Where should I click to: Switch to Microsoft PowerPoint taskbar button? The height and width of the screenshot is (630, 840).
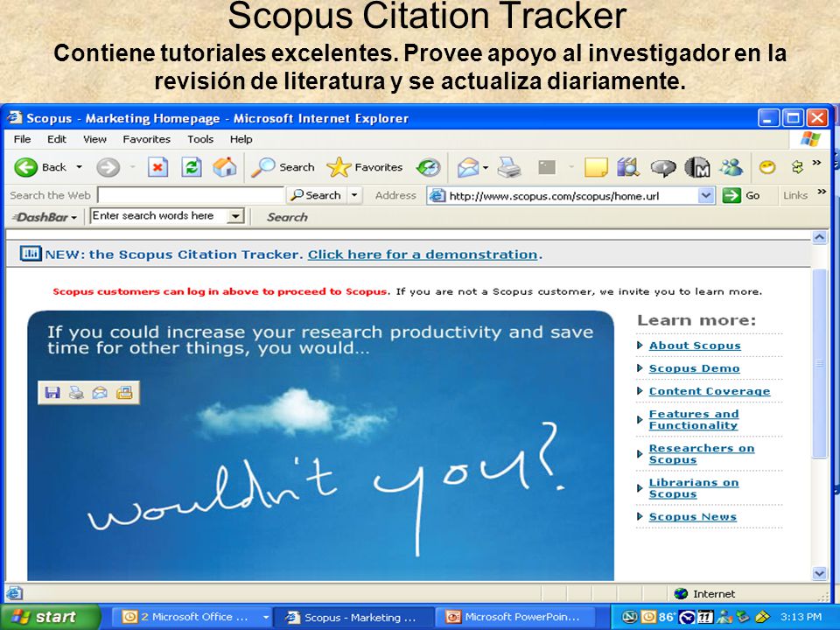click(516, 617)
